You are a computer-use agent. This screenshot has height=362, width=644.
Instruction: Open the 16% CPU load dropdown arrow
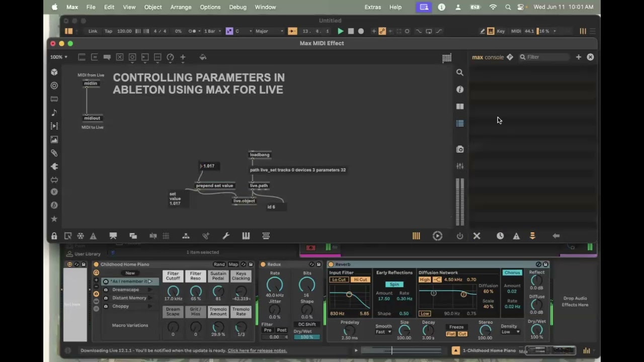pos(554,31)
